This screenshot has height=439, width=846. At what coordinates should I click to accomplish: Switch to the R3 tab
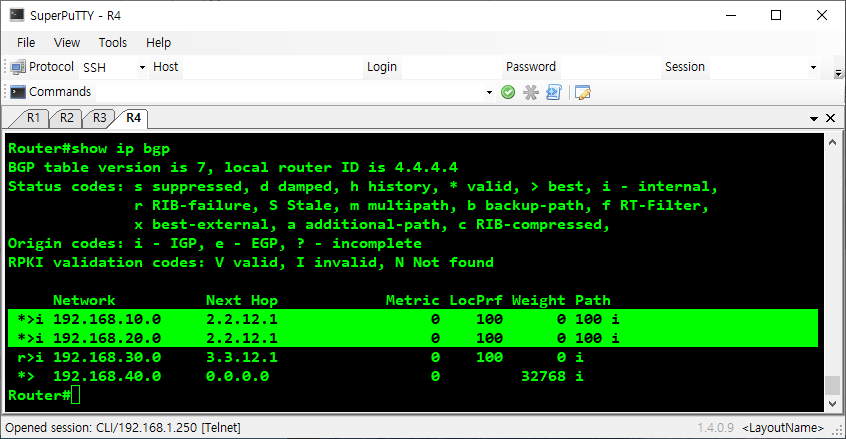click(x=99, y=118)
